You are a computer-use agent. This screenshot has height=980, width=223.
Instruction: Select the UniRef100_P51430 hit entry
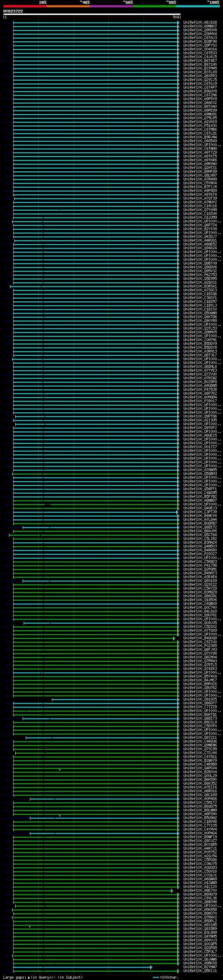tap(200, 125)
